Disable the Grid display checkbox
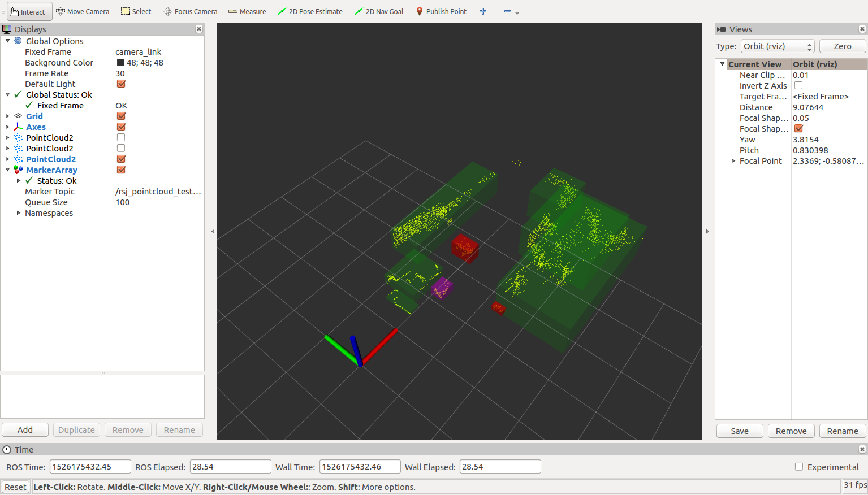Image resolution: width=868 pixels, height=495 pixels. pyautogui.click(x=121, y=116)
